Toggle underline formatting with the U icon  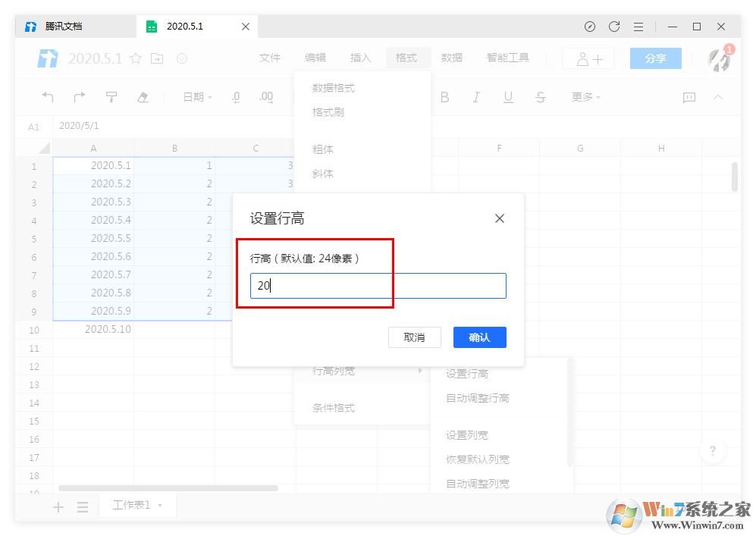tap(509, 97)
